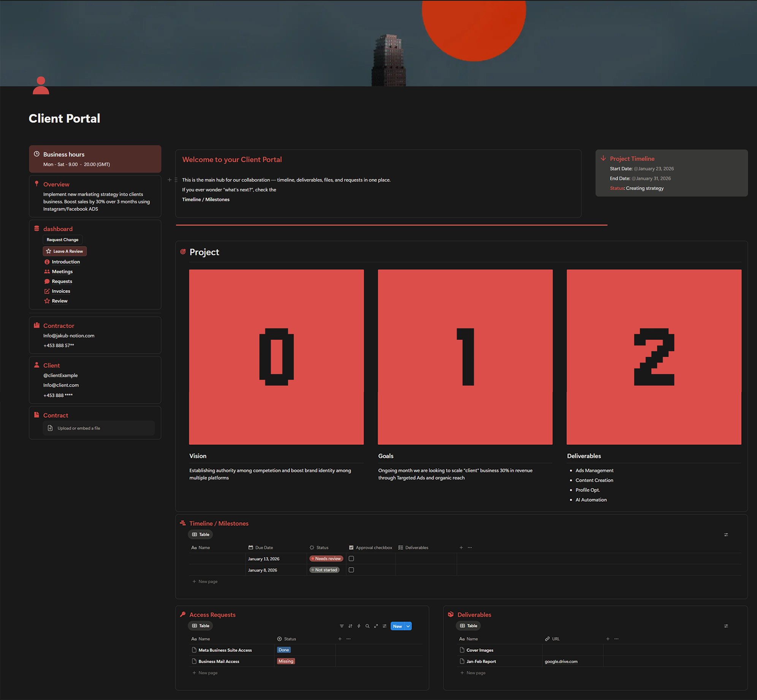
Task: Click the Goals cover image numbered 1
Action: (465, 357)
